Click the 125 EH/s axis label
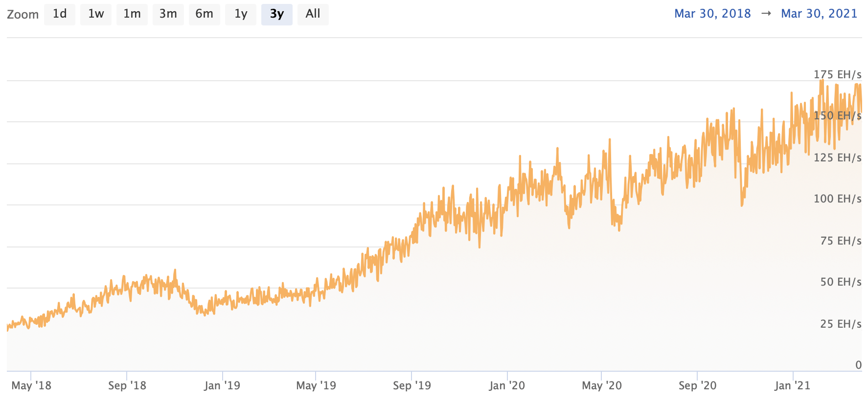The image size is (868, 403). coord(837,158)
